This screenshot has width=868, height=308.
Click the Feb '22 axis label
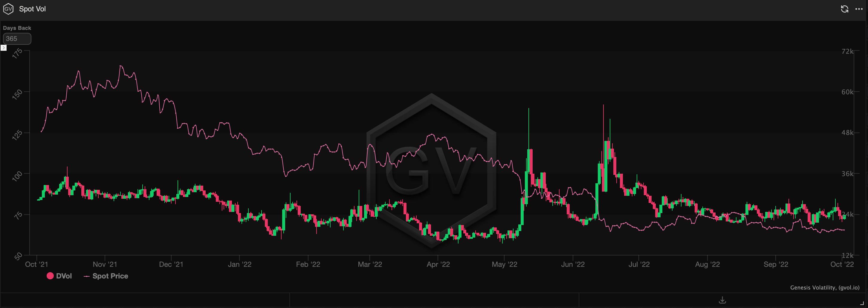308,264
